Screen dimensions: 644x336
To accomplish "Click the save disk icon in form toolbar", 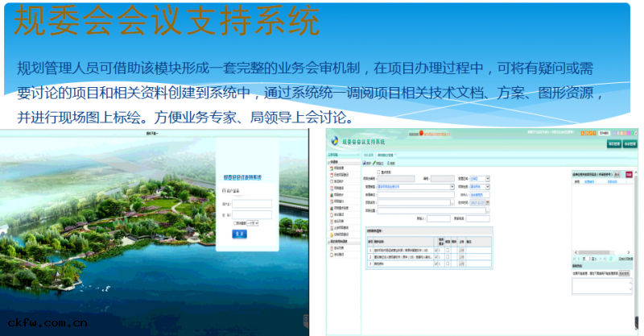I will point(366,162).
